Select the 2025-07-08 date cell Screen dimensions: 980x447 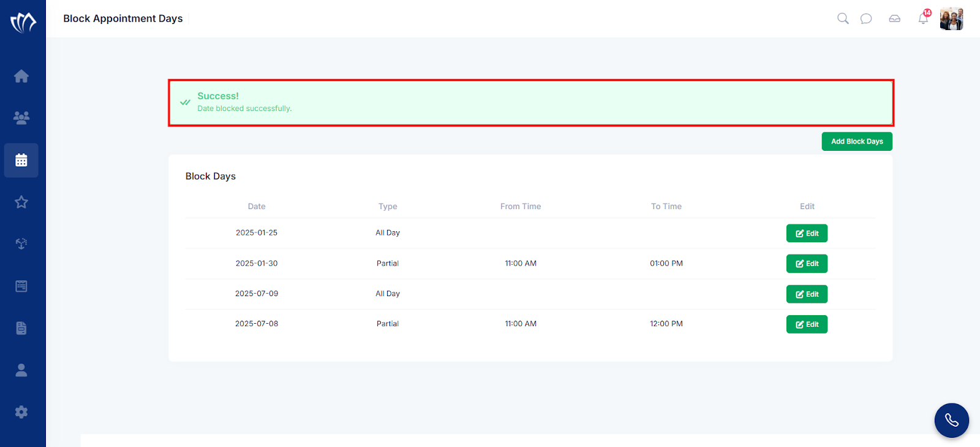[257, 324]
